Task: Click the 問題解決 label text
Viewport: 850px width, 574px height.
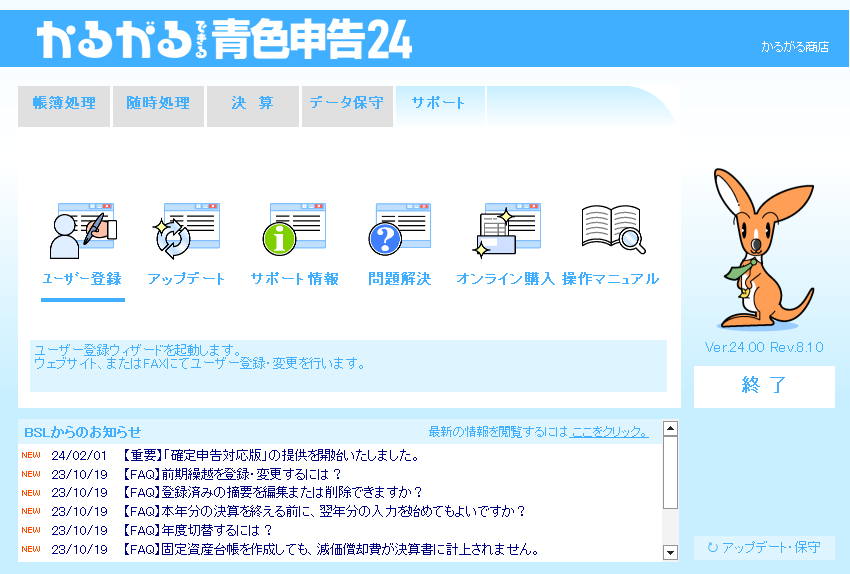Action: tap(400, 279)
